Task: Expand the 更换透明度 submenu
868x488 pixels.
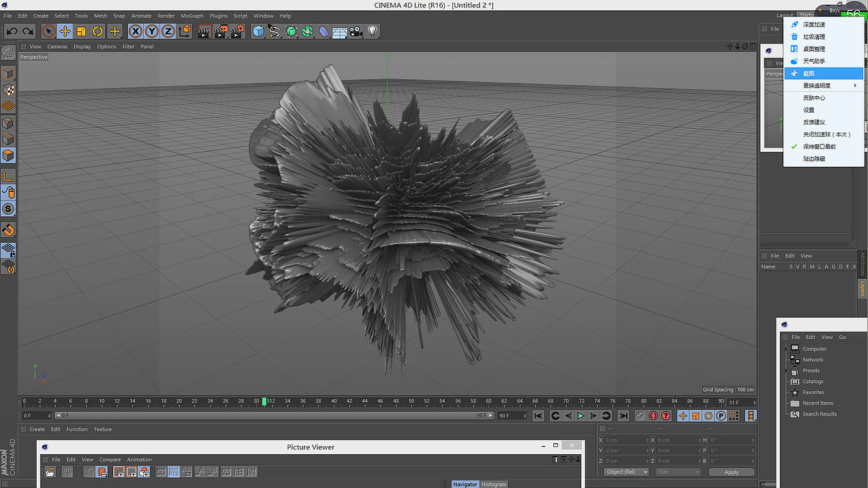Action: (818, 85)
